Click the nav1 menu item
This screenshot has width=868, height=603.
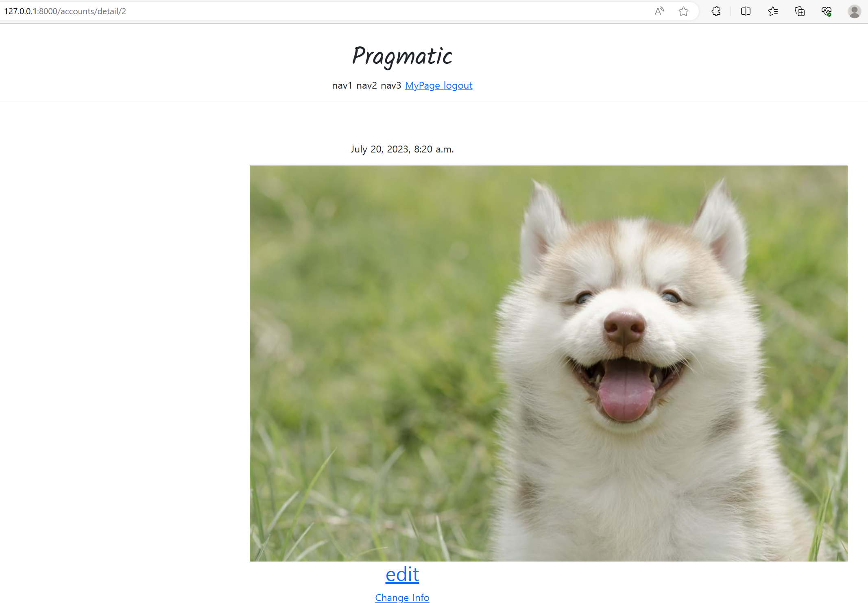pyautogui.click(x=342, y=85)
